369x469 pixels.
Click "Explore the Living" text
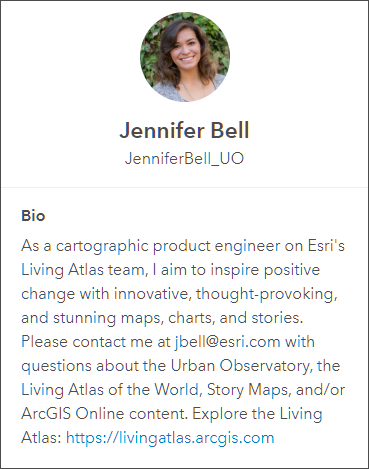257,414
